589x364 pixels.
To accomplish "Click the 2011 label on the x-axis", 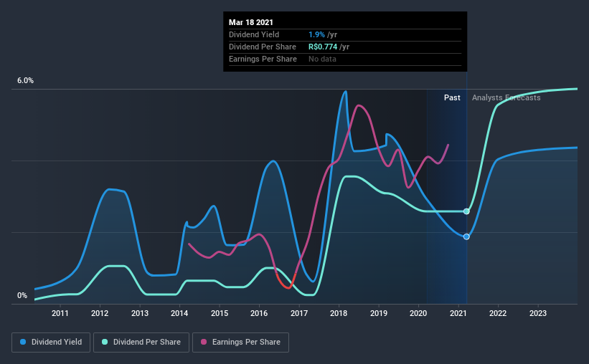I will 60,313.
